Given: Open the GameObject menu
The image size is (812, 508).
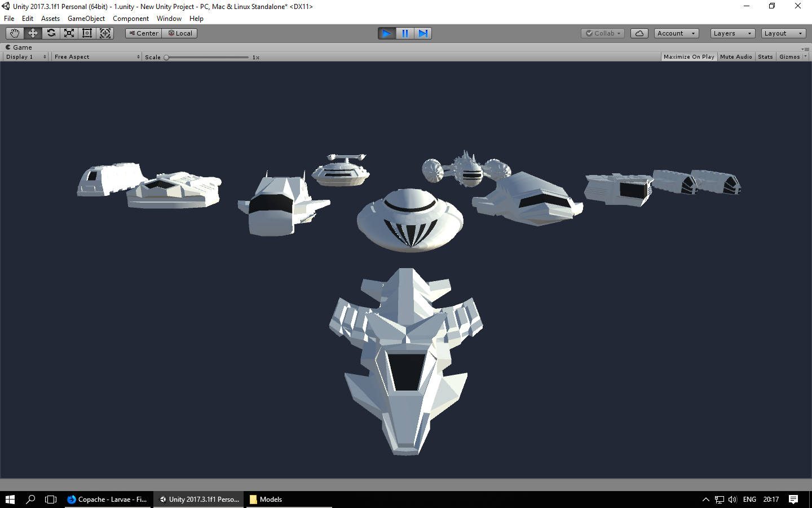Looking at the screenshot, I should click(86, 19).
